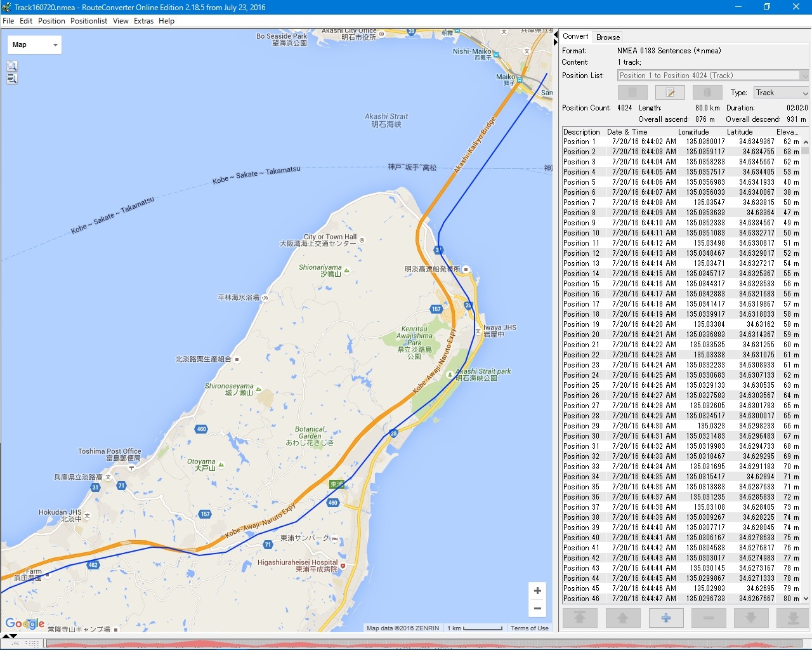Screen dimensions: 812x650
Task: Click the blue plus add position button
Action: coord(665,618)
